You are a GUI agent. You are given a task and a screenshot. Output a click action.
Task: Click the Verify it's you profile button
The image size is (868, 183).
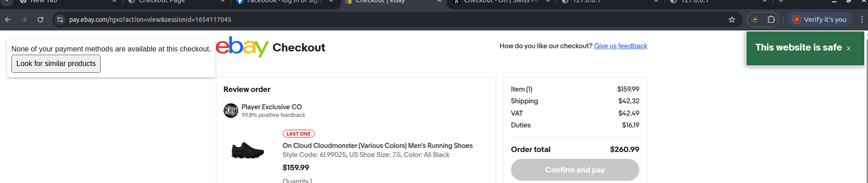820,20
